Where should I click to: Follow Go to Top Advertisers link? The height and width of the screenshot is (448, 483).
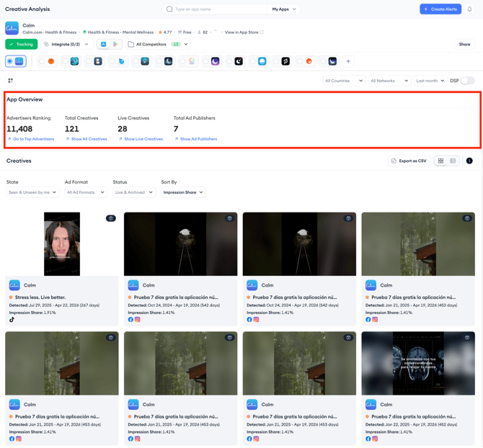[31, 139]
